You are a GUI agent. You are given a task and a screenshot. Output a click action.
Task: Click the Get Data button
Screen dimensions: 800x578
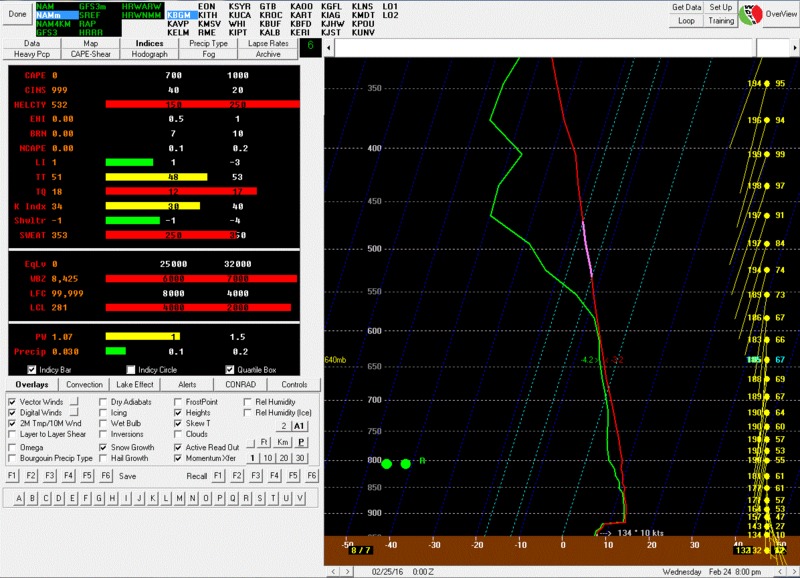click(687, 8)
